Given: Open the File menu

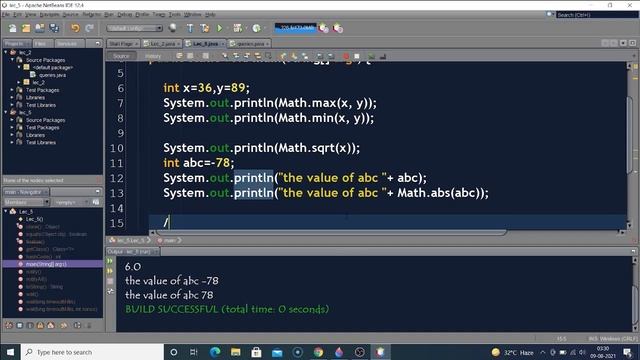Looking at the screenshot, I should click(6, 14).
